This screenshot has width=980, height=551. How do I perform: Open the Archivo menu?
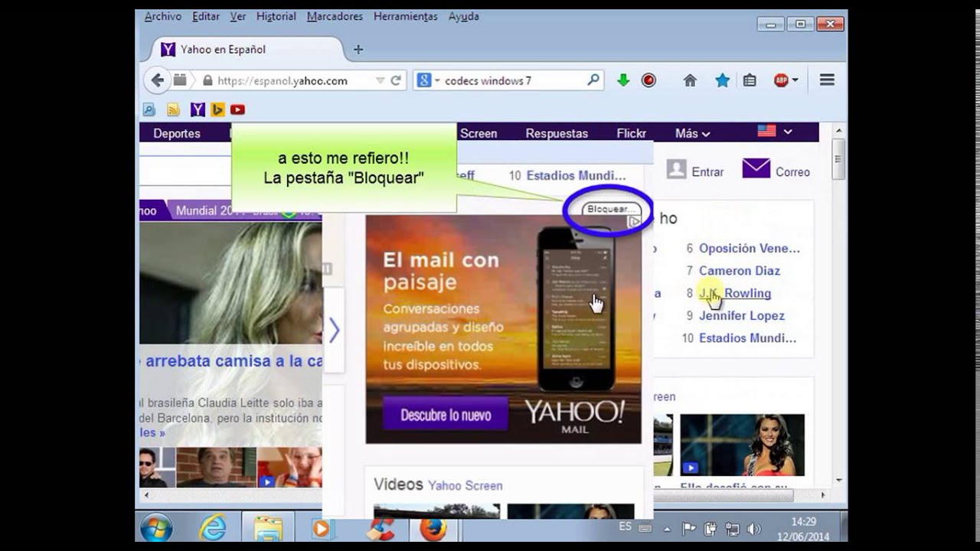tap(163, 16)
